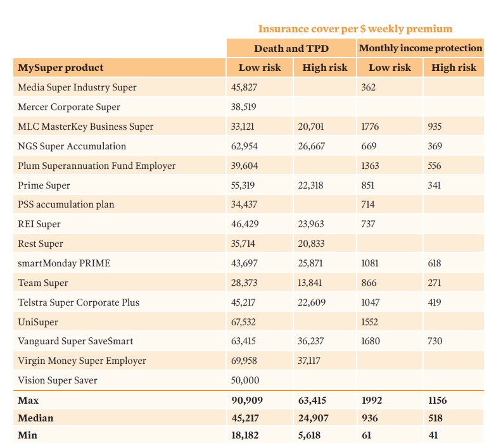Click the value 35,714 for Rest Super
Image resolution: width=501 pixels, height=448 pixels.
243,244
